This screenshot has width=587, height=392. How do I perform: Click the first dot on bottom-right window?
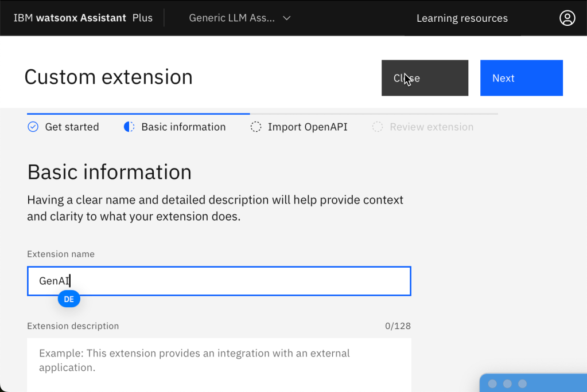pyautogui.click(x=492, y=383)
